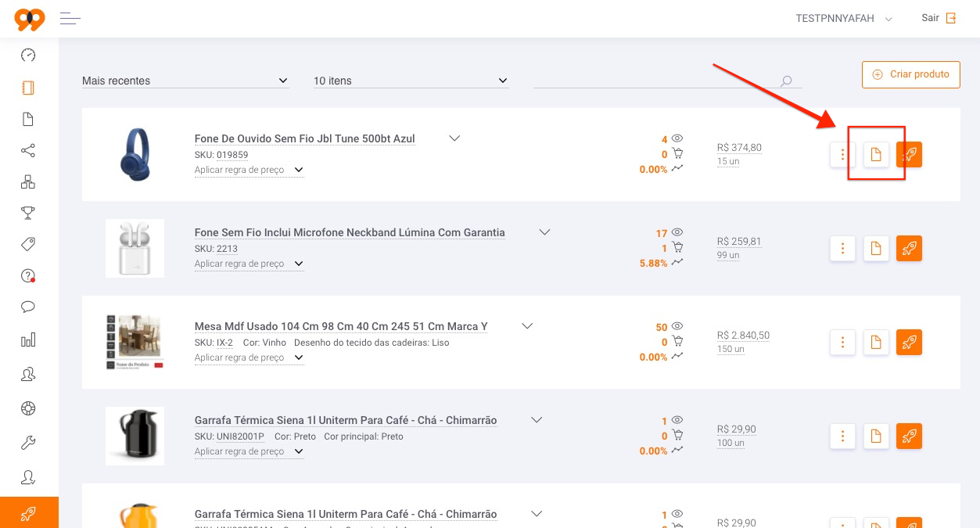Open document icon for Mesa Mdf Usado

click(876, 343)
